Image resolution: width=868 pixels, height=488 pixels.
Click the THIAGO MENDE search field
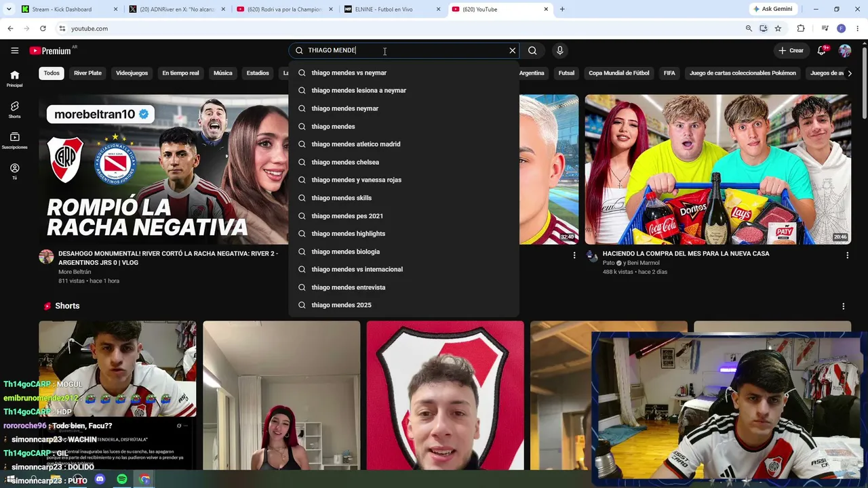(x=403, y=51)
